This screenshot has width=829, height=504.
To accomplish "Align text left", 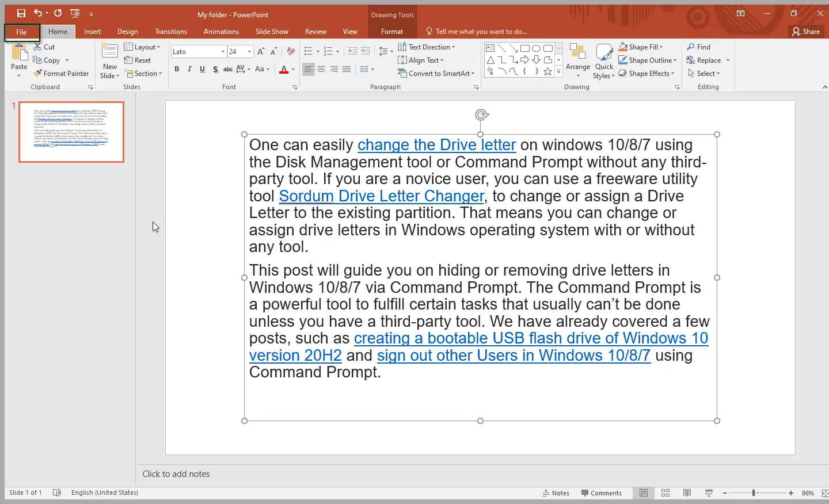I will pyautogui.click(x=309, y=70).
